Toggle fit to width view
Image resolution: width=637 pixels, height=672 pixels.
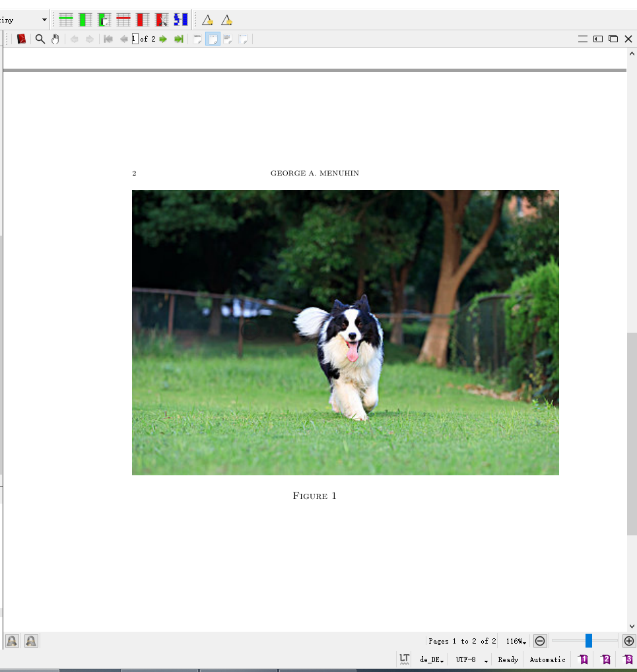[213, 39]
